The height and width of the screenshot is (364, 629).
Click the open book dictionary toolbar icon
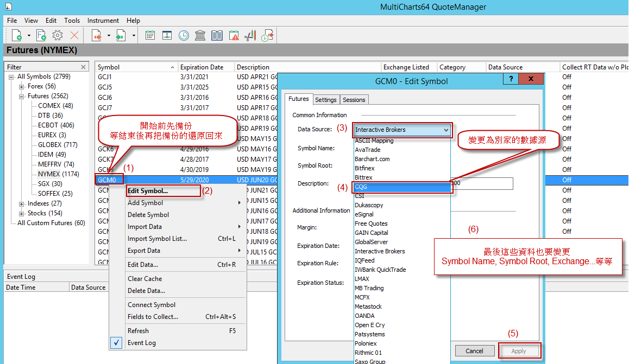[x=217, y=36]
